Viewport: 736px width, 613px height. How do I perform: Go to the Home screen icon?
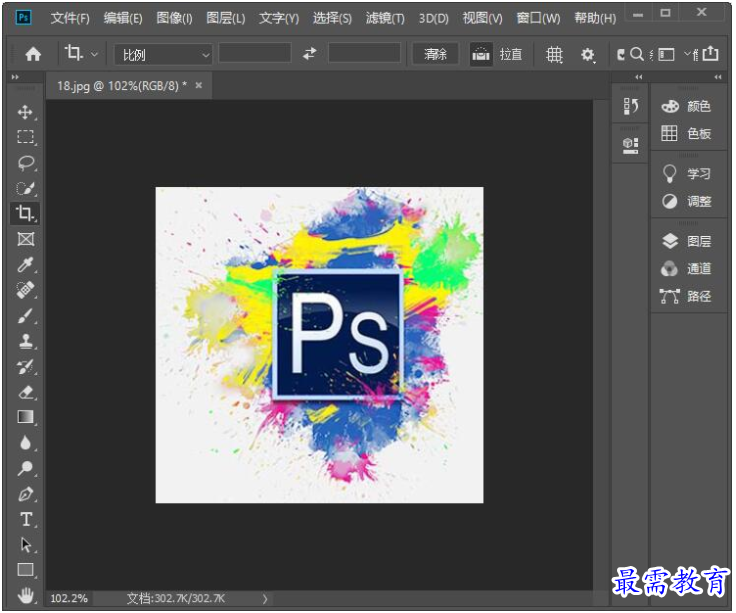pyautogui.click(x=33, y=54)
